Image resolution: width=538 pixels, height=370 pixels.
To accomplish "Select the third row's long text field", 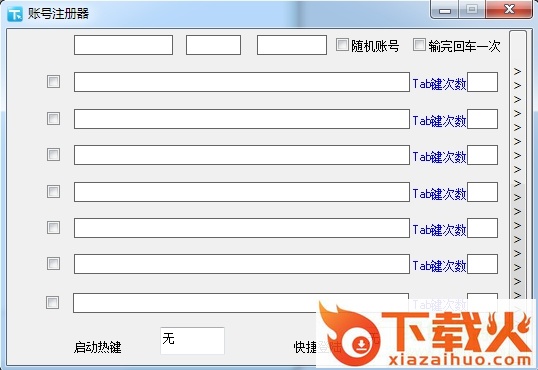I will click(242, 155).
